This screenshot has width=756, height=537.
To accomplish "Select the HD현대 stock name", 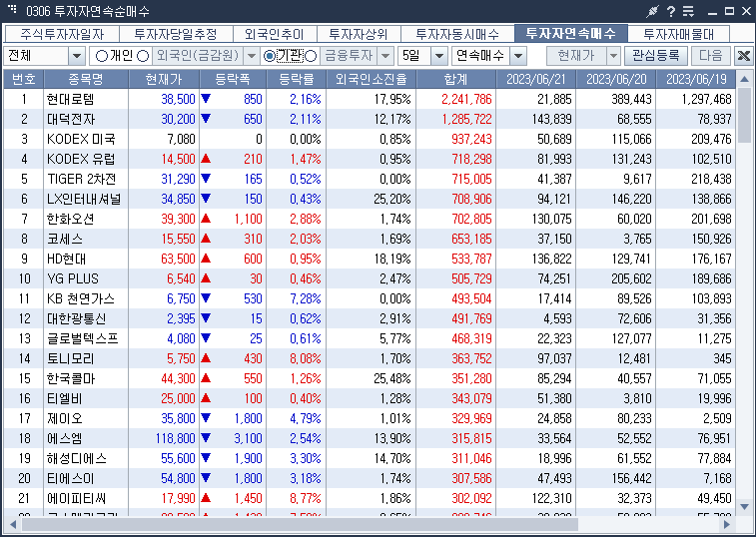I will coord(66,259).
